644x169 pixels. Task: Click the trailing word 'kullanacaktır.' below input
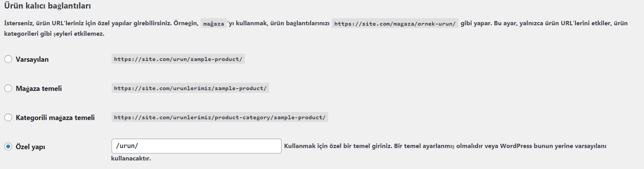click(x=131, y=159)
